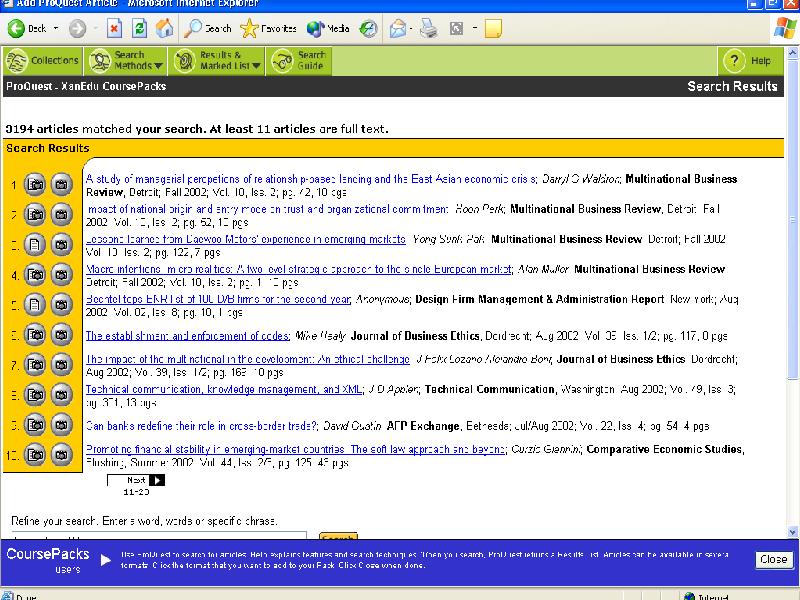Click the right camera icon for result 1
800x600 pixels.
pos(61,184)
